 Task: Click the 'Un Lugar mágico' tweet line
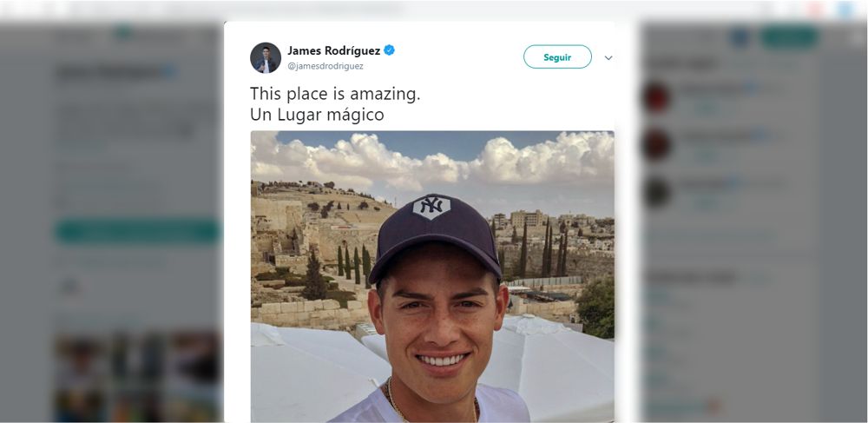(317, 115)
